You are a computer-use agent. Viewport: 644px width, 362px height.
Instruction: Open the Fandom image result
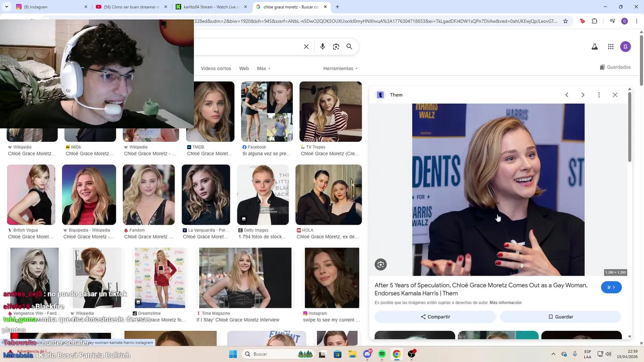[x=149, y=195]
